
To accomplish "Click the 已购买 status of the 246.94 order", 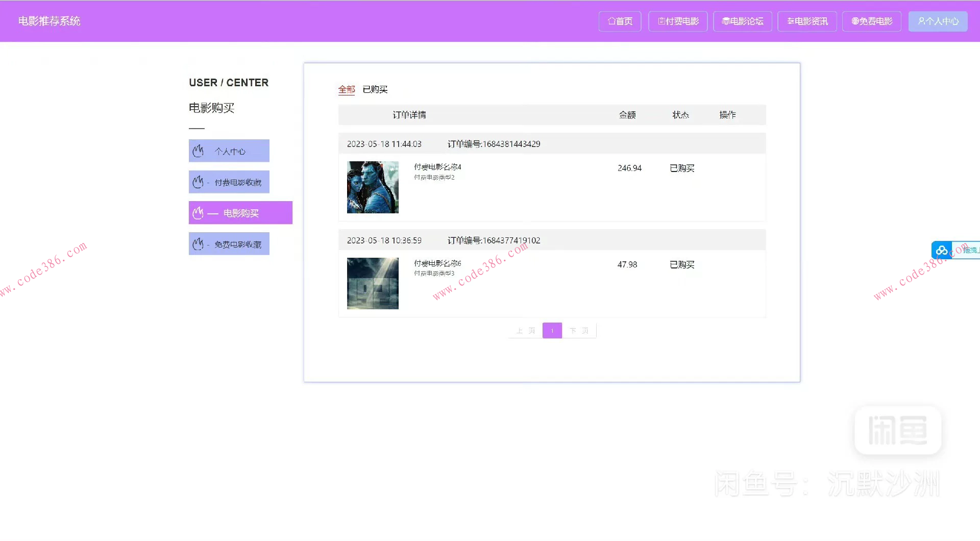I will pos(682,168).
